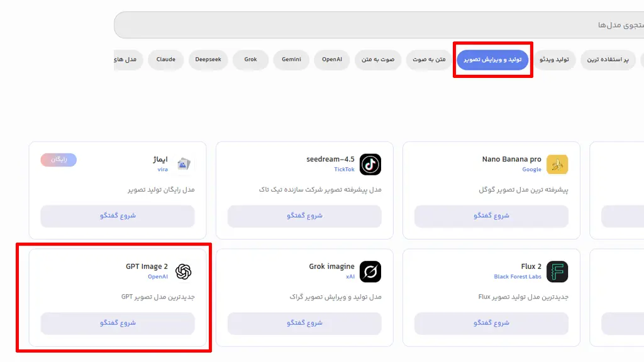Select the Deepseek filter tab
The image size is (644, 362).
click(208, 60)
